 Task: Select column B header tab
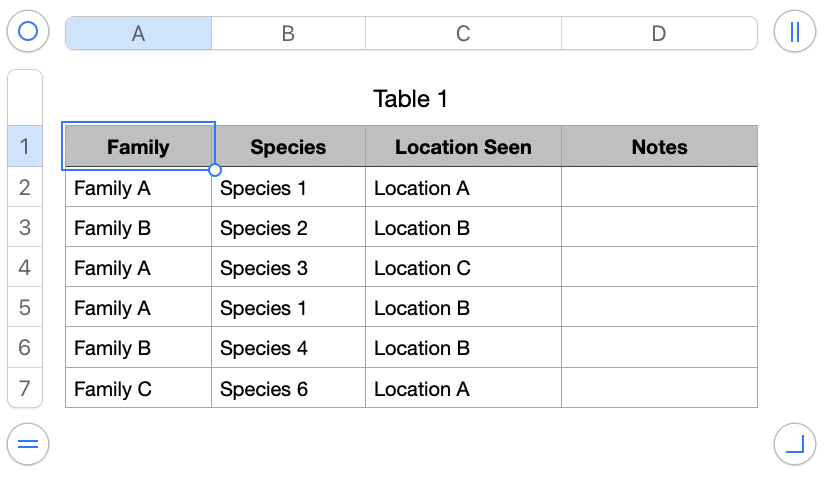click(x=288, y=33)
